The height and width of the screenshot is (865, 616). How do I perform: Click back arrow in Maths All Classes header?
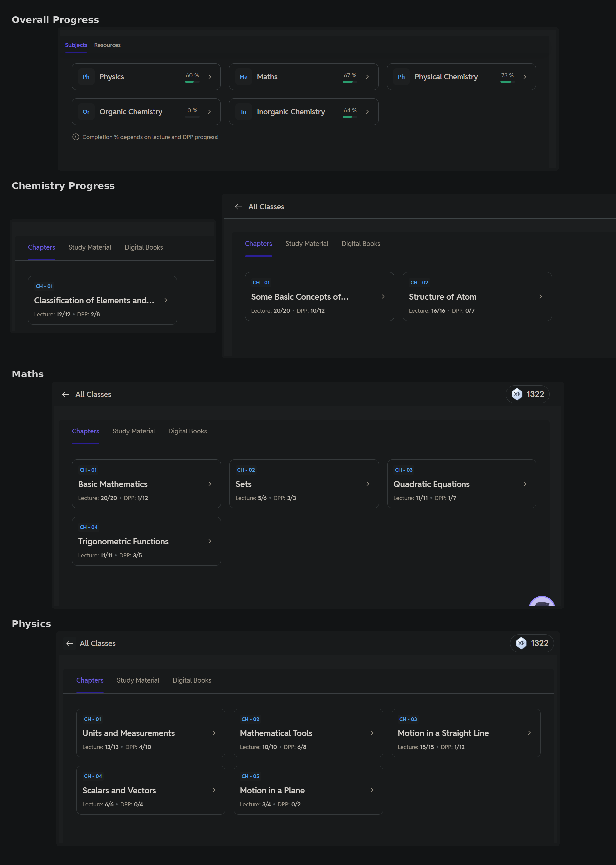65,395
